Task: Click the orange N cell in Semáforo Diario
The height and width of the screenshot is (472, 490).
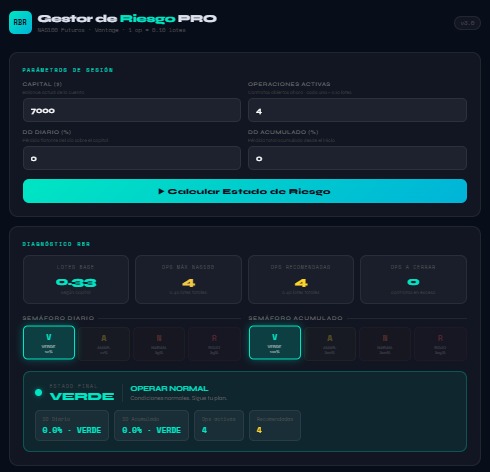Action: click(159, 344)
